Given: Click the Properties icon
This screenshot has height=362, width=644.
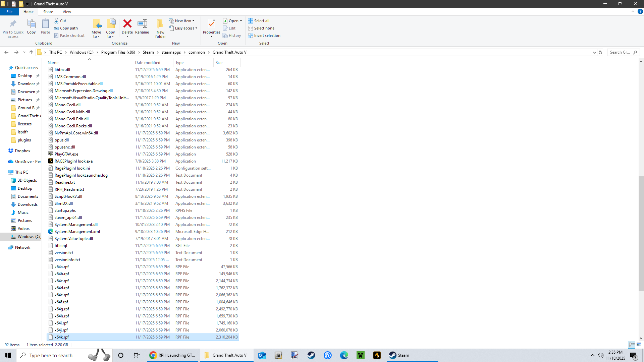Looking at the screenshot, I should coord(211,24).
